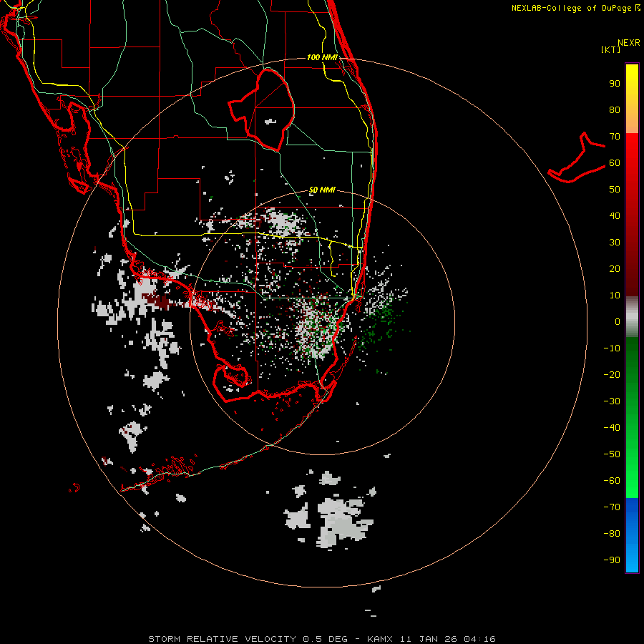Click the blue bottom segment of color bar
Image resolution: width=644 pixels, height=644 pixels.
point(632,535)
